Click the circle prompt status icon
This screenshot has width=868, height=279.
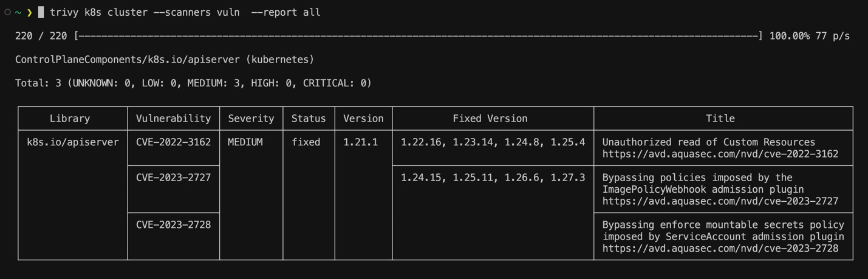[x=7, y=12]
